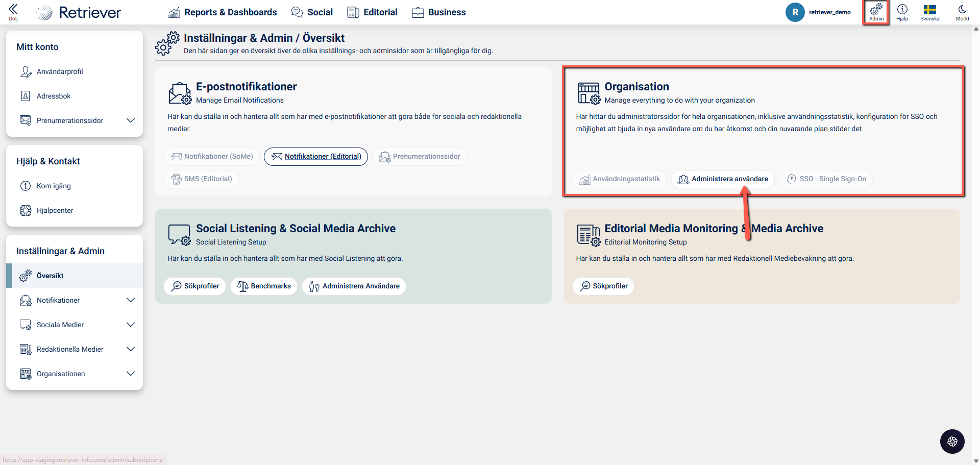Click the Hjälp info icon in header
Screen dimensions: 980x465
click(x=902, y=12)
